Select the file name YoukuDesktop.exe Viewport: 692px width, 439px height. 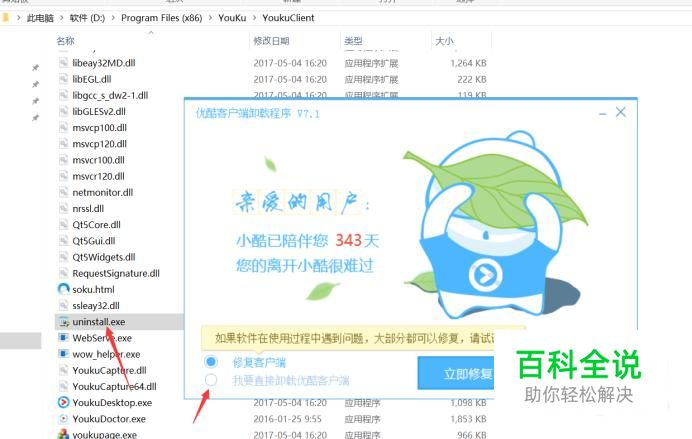point(112,402)
